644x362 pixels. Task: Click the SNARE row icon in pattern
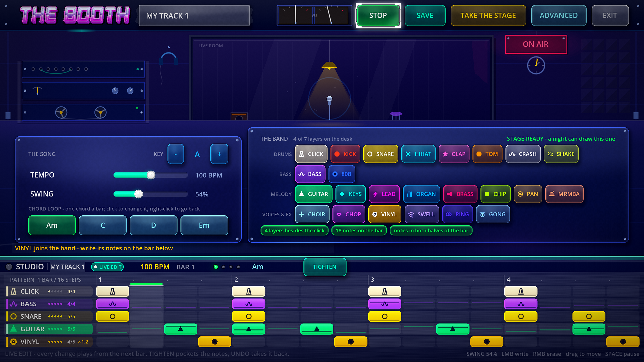pyautogui.click(x=13, y=316)
